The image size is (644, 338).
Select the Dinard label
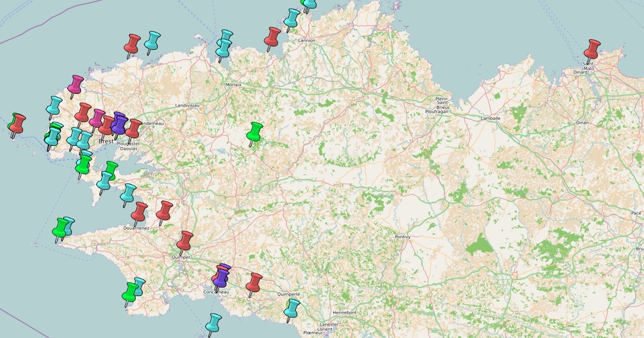[x=581, y=72]
